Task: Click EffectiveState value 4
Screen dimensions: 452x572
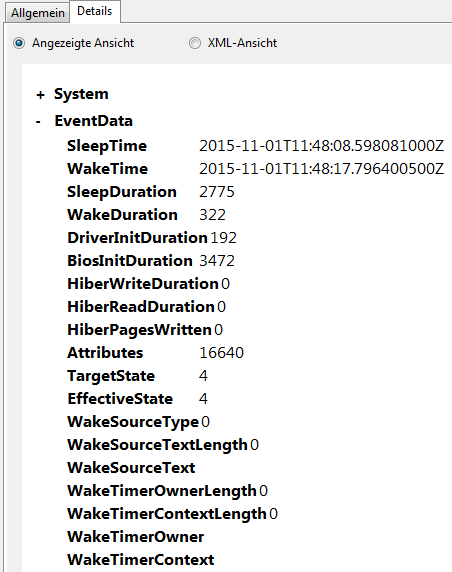Action: pyautogui.click(x=203, y=399)
